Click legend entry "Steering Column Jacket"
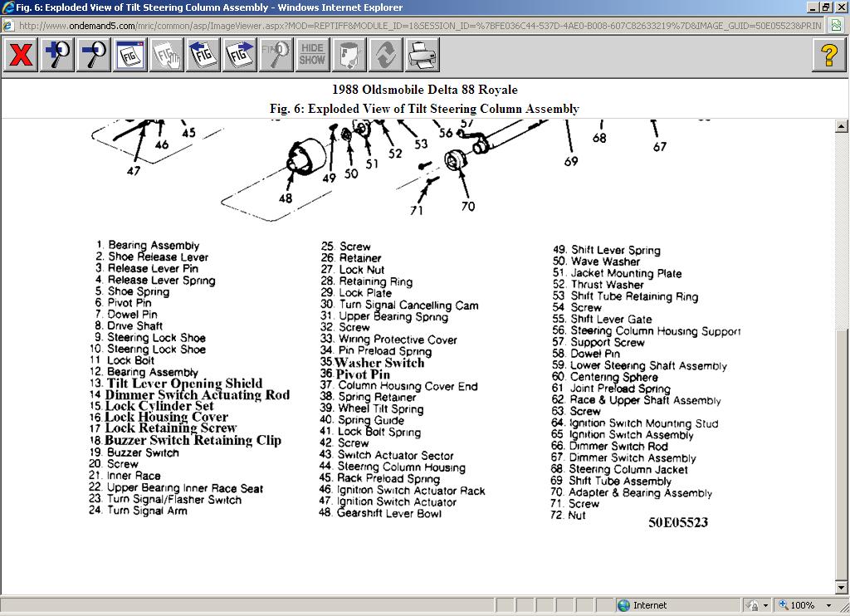 coord(628,470)
